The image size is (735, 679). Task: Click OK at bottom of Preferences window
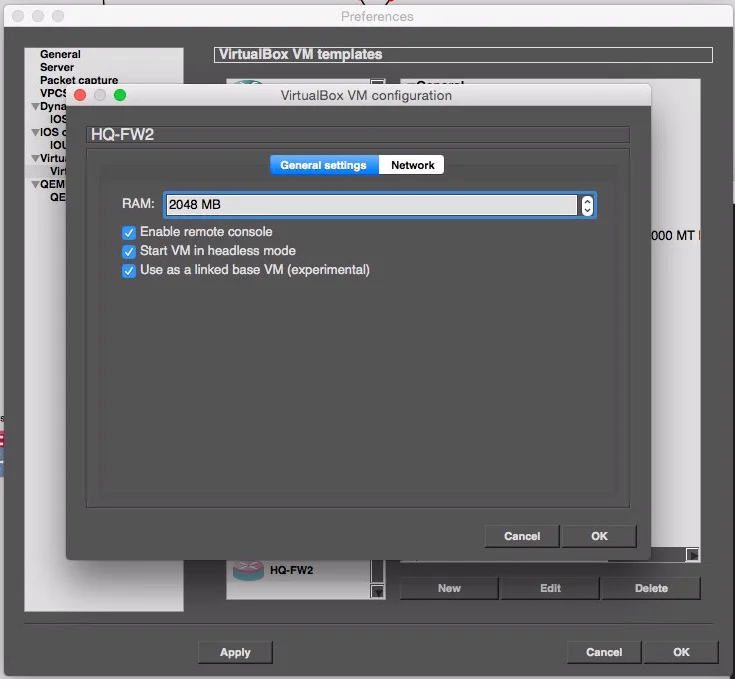(681, 652)
